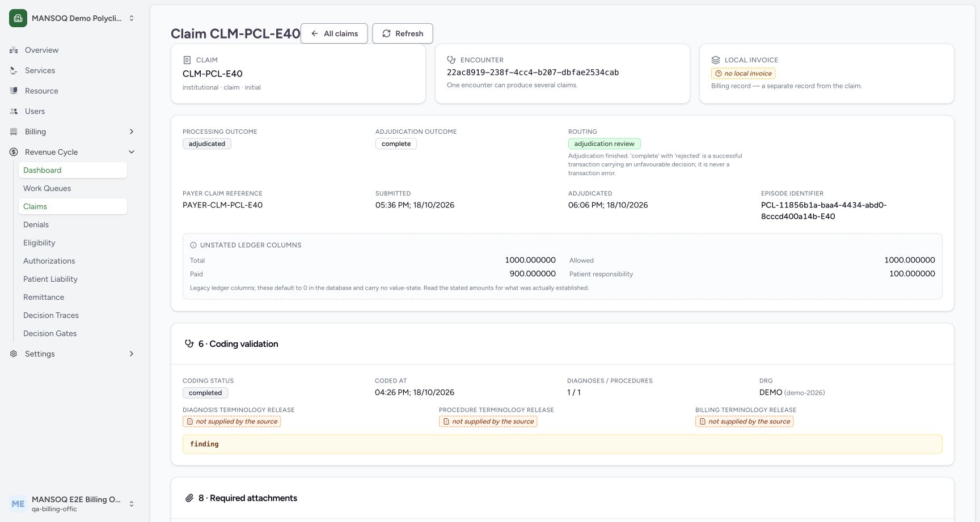This screenshot has height=522, width=980.
Task: Click the encounter ID 22ac8919-238f text
Action: 533,73
